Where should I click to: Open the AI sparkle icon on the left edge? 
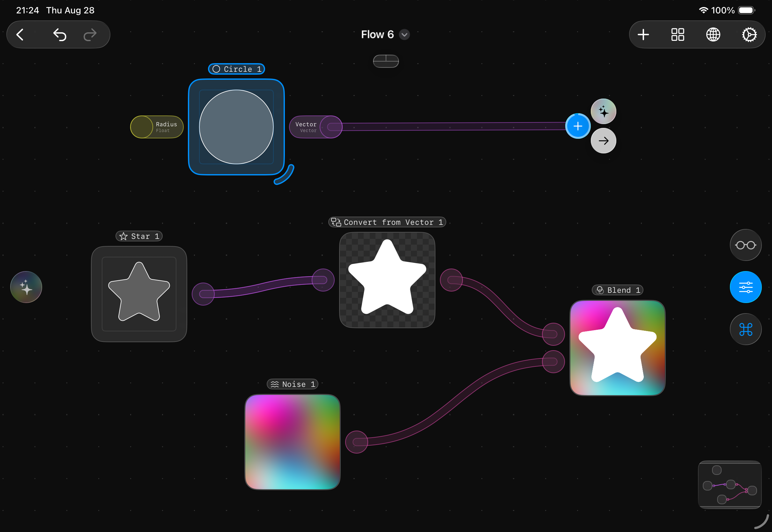pyautogui.click(x=26, y=287)
